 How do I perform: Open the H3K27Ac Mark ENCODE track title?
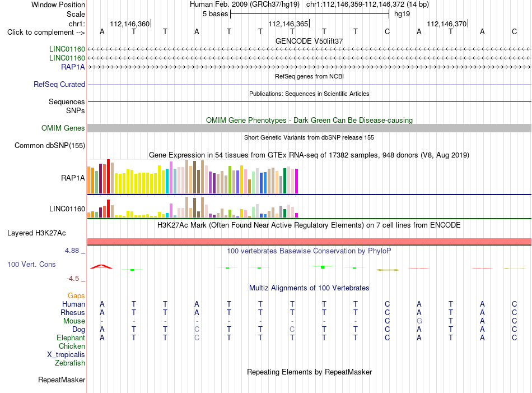[x=309, y=225]
